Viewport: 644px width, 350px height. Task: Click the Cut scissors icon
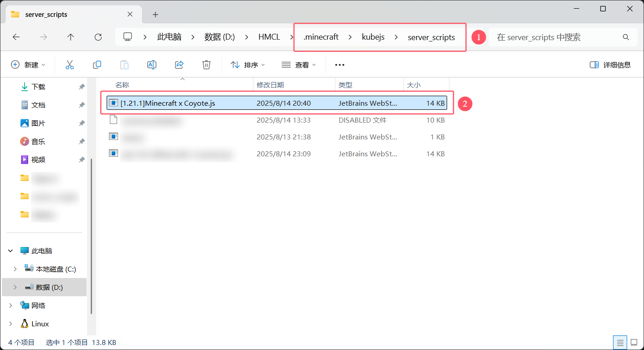[70, 65]
